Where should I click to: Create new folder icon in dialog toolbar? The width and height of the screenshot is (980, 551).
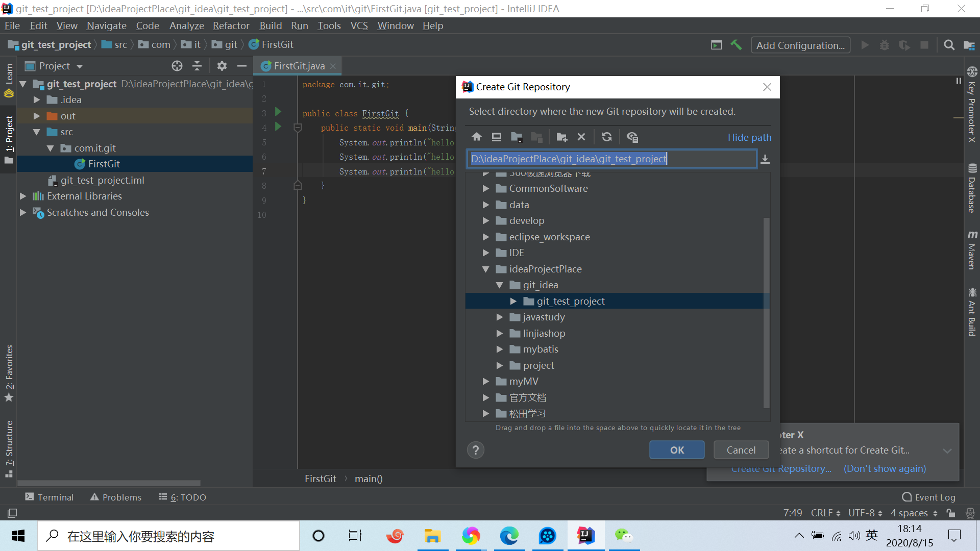[561, 137]
